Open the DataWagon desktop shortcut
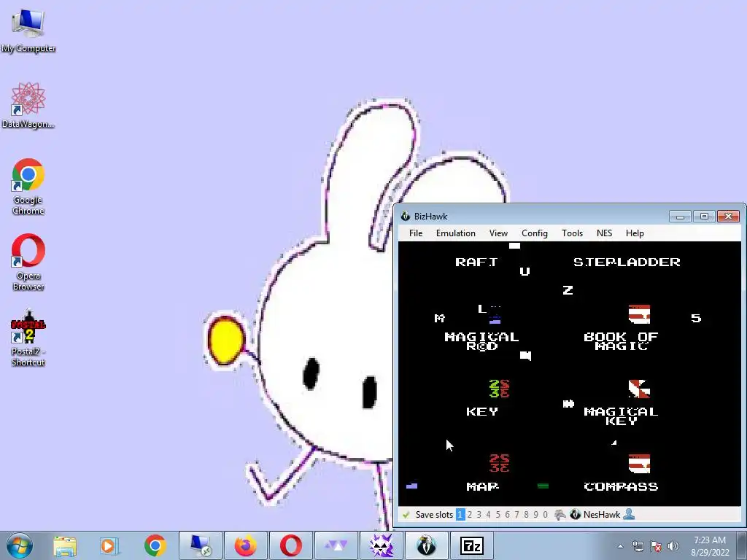Screen dimensions: 747x560 tap(28, 105)
